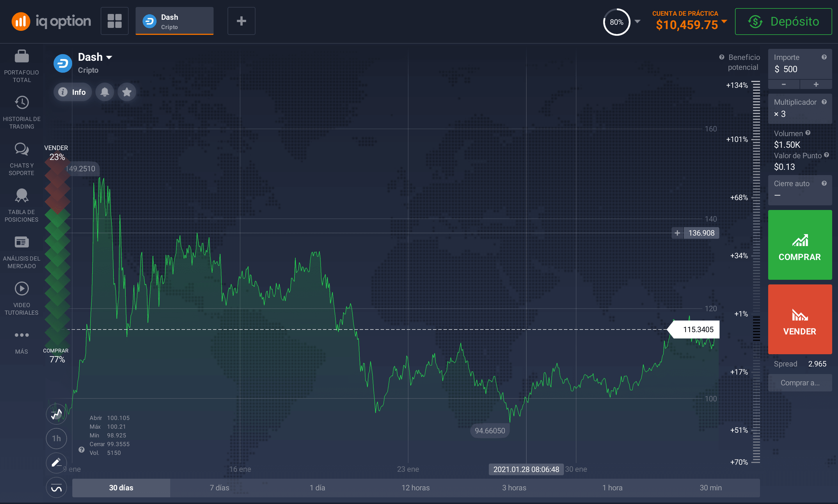Screen dimensions: 838x504
Task: Open Chats y Soporte icon
Action: point(22,149)
